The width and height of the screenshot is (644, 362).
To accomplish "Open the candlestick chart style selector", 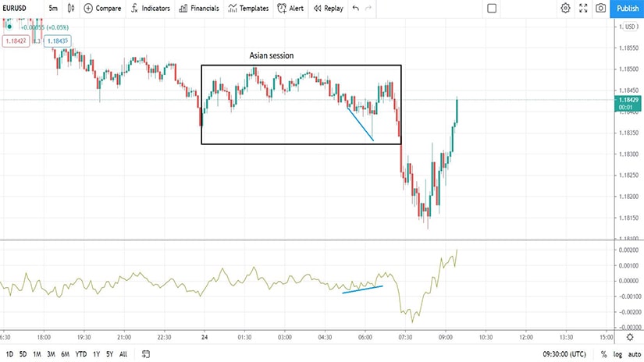I will (x=72, y=9).
